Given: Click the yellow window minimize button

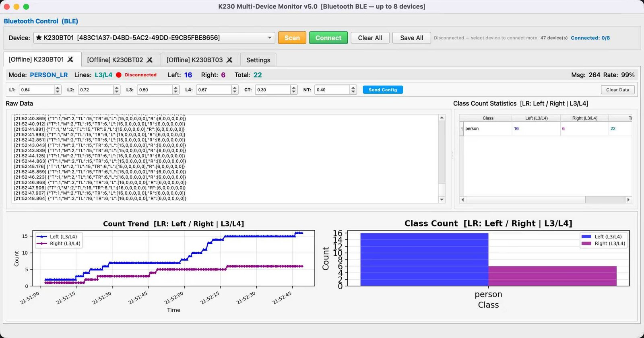Looking at the screenshot, I should click(x=17, y=6).
